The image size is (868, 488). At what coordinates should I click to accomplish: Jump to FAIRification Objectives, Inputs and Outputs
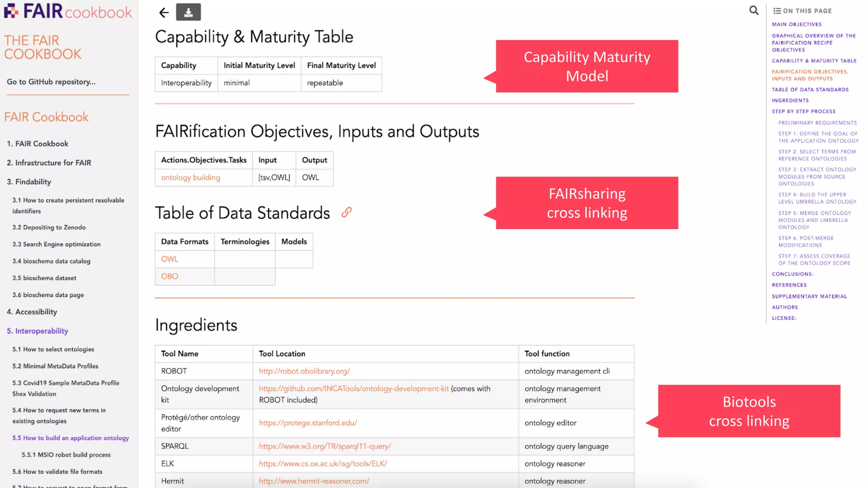810,75
